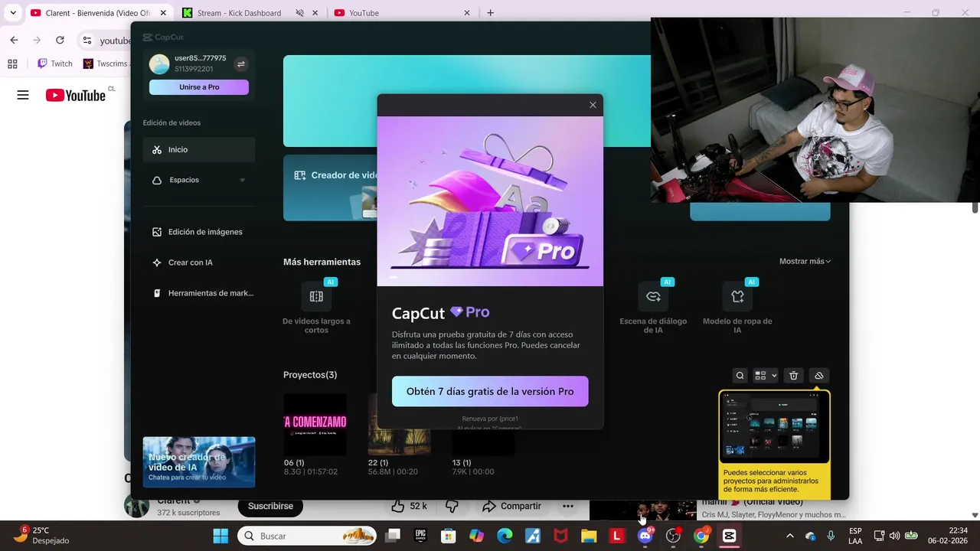The image size is (980, 551).
Task: Open the CapCut user avatar profile
Action: [159, 64]
